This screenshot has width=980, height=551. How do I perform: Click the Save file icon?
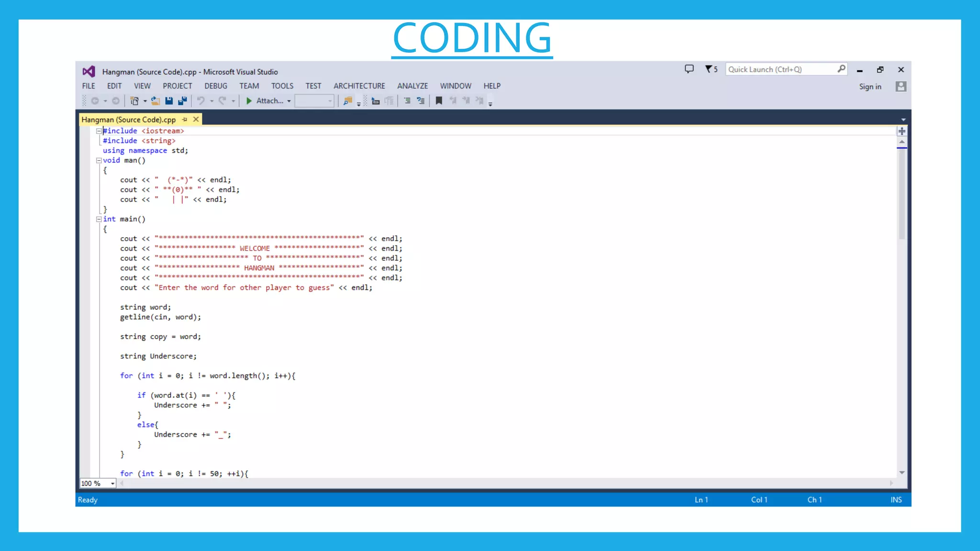[169, 100]
